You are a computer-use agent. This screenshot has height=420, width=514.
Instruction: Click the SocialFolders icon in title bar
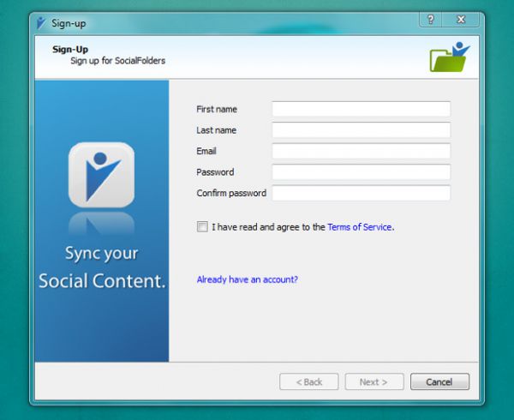[41, 23]
